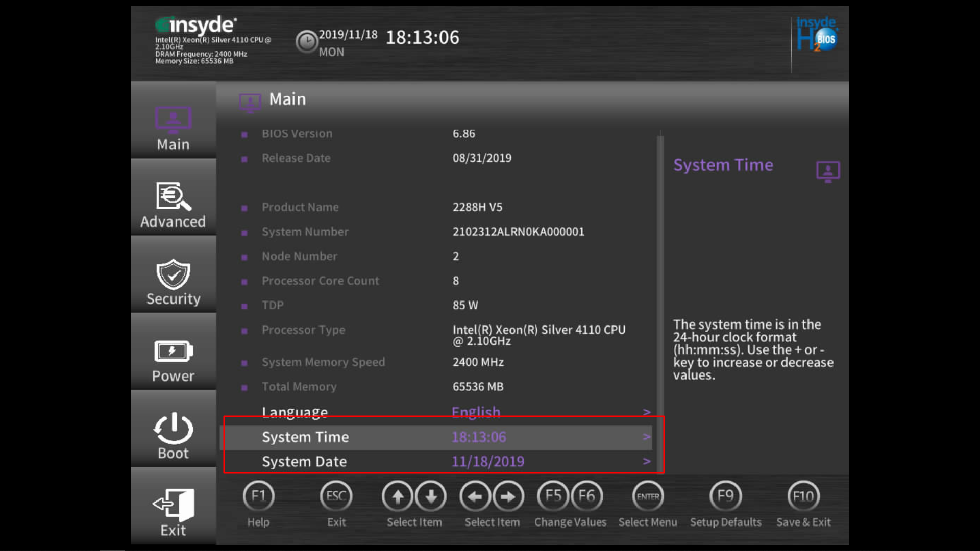Click the F6 Change Values key
This screenshot has height=551, width=980.
tap(586, 496)
